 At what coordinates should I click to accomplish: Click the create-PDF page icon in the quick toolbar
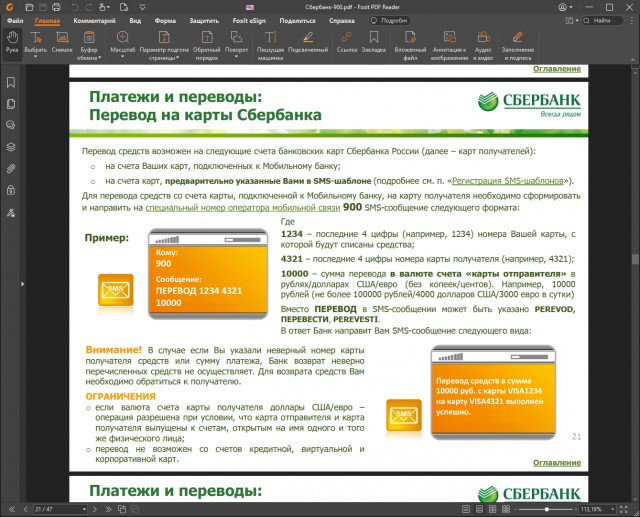[x=124, y=7]
